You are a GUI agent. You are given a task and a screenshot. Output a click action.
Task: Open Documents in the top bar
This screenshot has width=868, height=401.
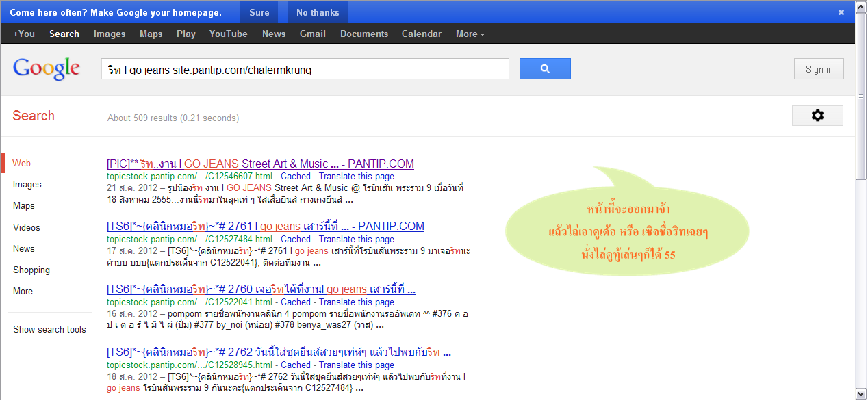(364, 34)
